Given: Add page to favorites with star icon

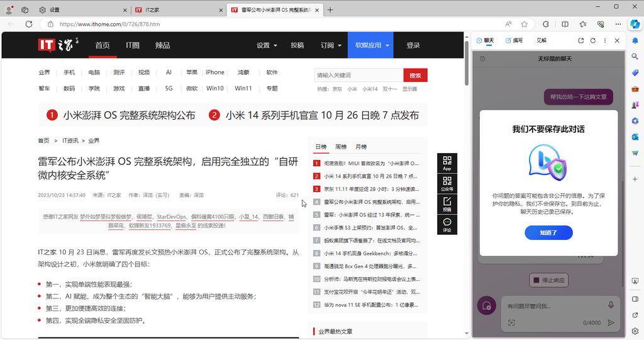Looking at the screenshot, I should (525, 24).
